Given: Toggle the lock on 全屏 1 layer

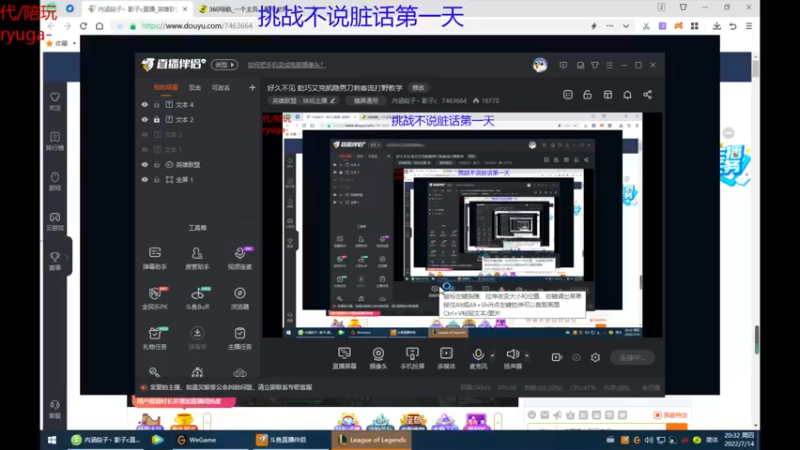Looking at the screenshot, I should point(157,180).
